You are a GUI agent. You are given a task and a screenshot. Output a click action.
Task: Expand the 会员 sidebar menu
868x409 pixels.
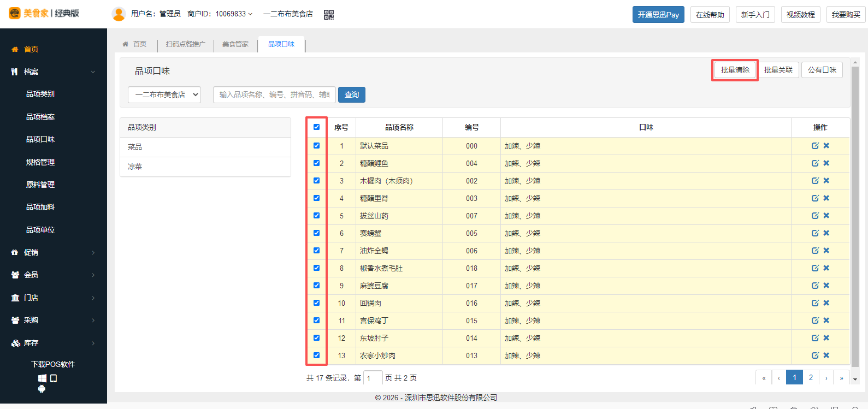54,275
